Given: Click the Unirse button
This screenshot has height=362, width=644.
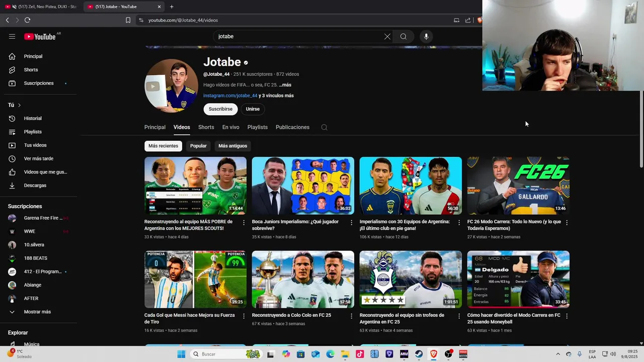Looking at the screenshot, I should click(253, 109).
